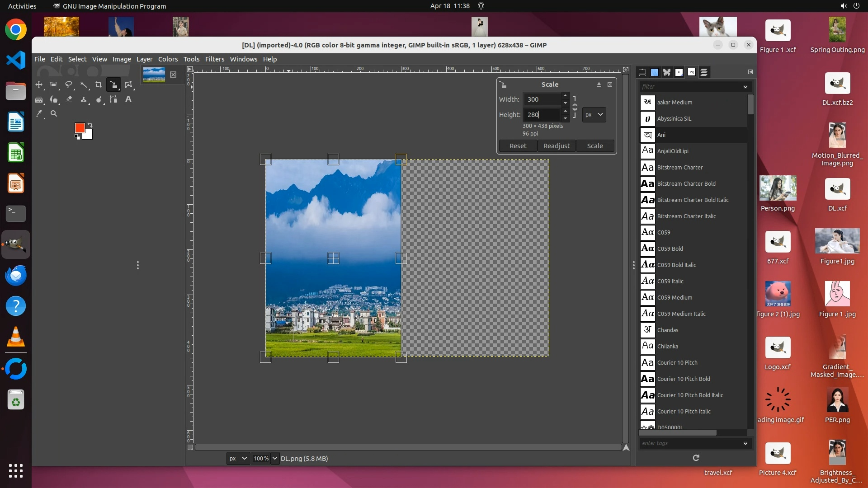Select the Color Picker eyedropper tool

tap(39, 114)
